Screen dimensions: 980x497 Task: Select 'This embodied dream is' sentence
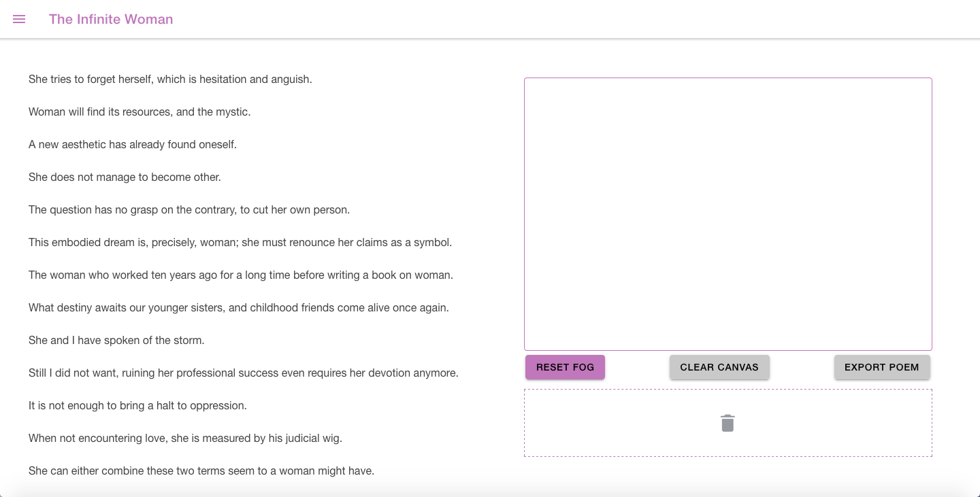[x=240, y=243]
